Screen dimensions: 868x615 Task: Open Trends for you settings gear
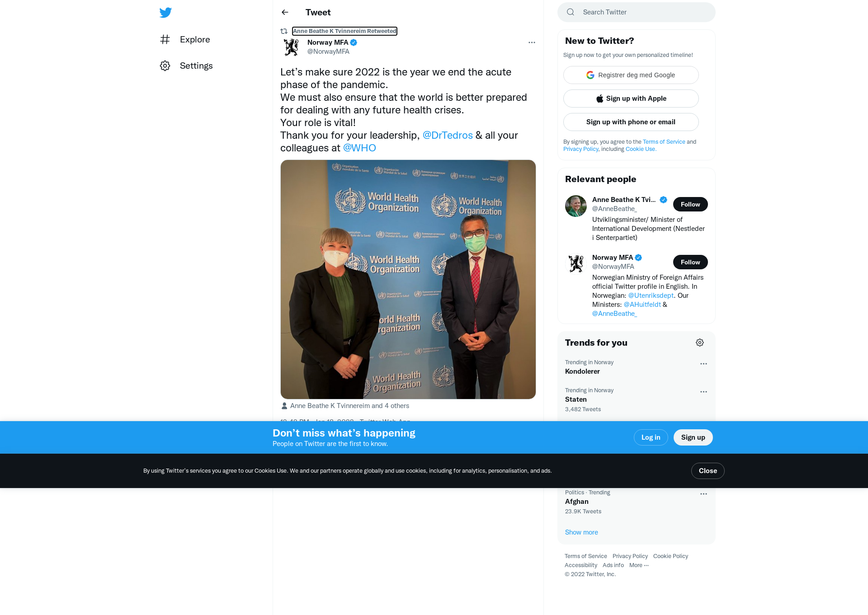700,343
